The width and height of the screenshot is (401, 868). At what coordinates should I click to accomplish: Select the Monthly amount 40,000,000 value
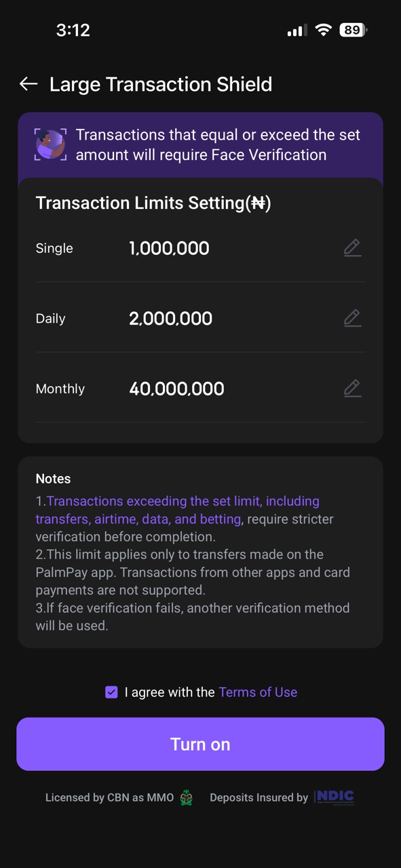(176, 389)
